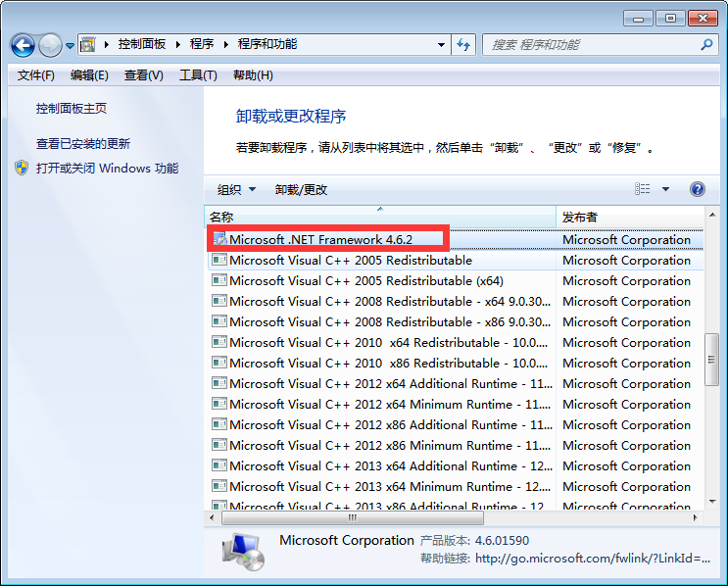
Task: Click icon of Visual C++ 2008 x64 row
Action: pyautogui.click(x=219, y=301)
